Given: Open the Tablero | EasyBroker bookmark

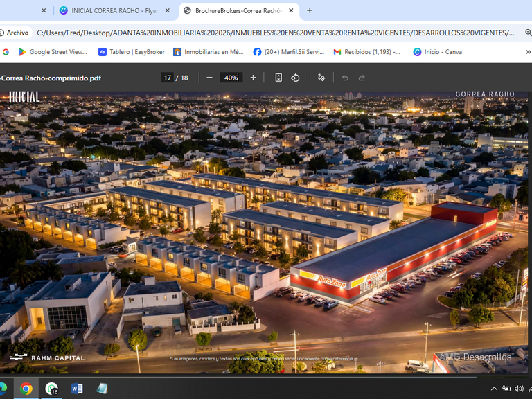Looking at the screenshot, I should tap(132, 52).
